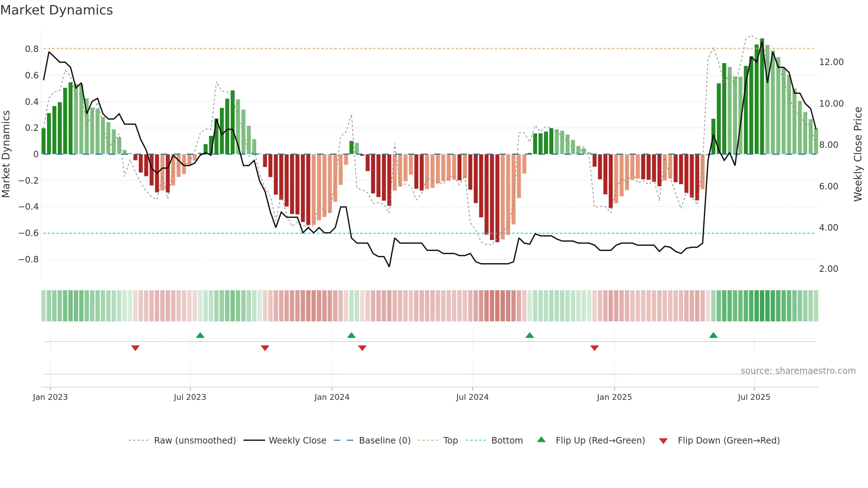
Task: Click the Top legend entry
Action: pos(438,440)
